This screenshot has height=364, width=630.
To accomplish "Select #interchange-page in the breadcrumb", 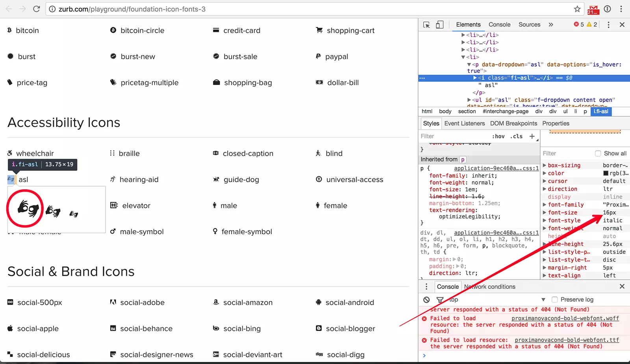I will [506, 111].
